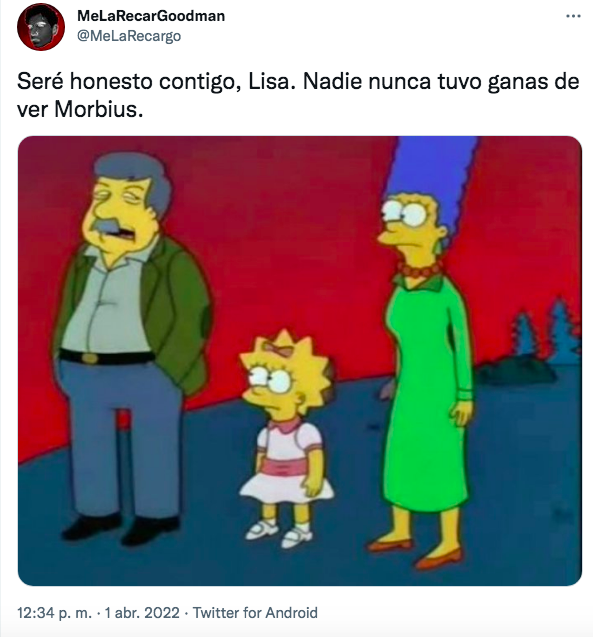Open the 12:34 p. m. timestamp link
The width and height of the screenshot is (593, 637).
pos(54,613)
